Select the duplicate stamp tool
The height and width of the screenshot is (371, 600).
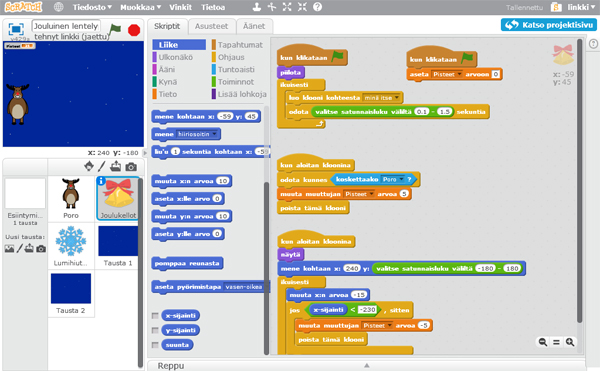[257, 7]
